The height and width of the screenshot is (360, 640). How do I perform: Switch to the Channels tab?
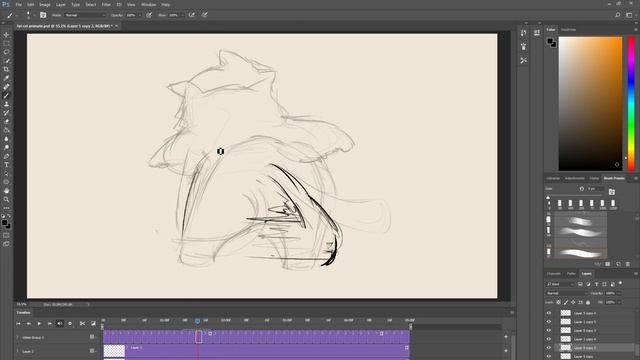point(554,273)
